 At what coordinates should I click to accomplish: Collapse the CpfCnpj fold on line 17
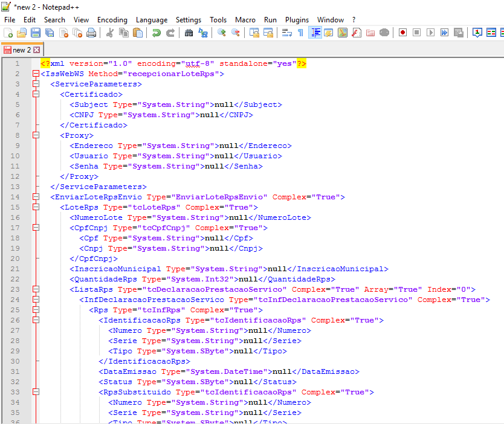(36, 228)
